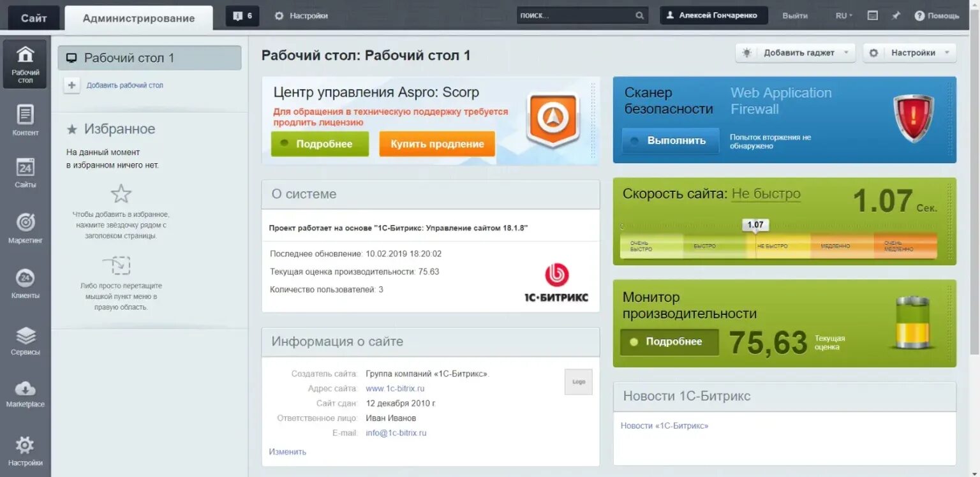Open the RU language dropdown
980x477 pixels.
click(x=844, y=16)
